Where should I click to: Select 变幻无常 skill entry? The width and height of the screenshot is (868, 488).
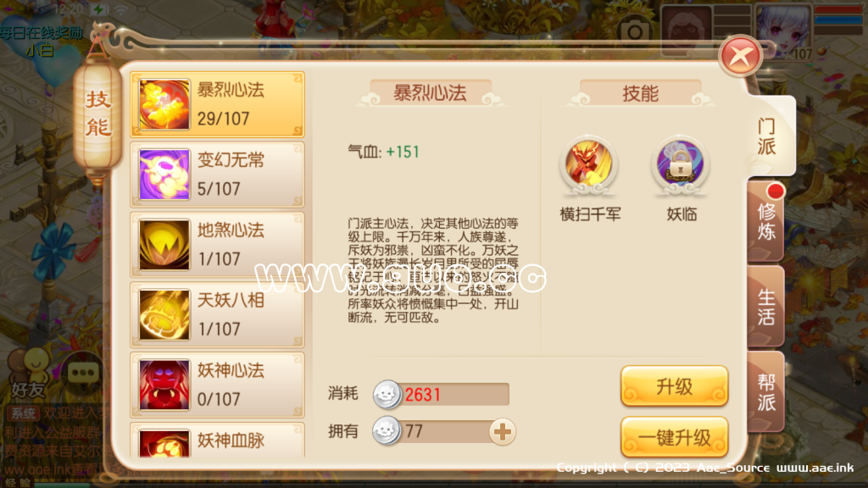(218, 175)
